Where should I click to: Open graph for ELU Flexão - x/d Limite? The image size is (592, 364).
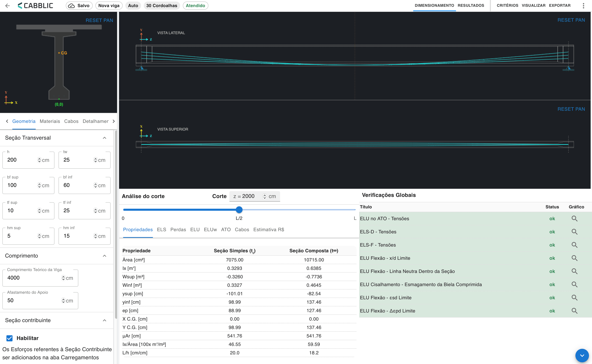574,258
